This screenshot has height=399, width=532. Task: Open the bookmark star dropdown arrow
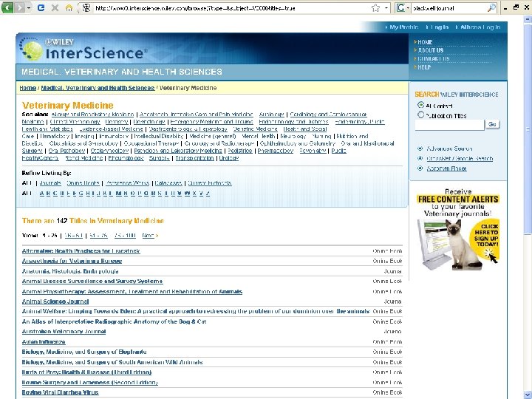(386, 8)
